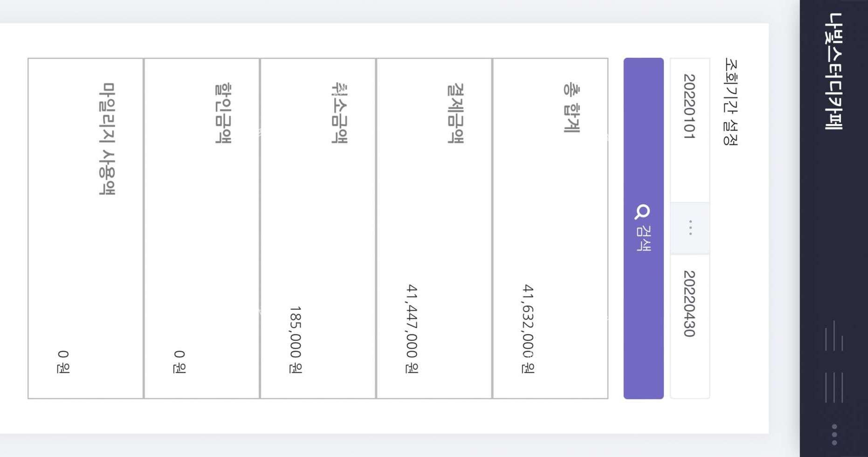This screenshot has width=868, height=457.
Task: Select the 할인금액 card label
Action: click(223, 113)
